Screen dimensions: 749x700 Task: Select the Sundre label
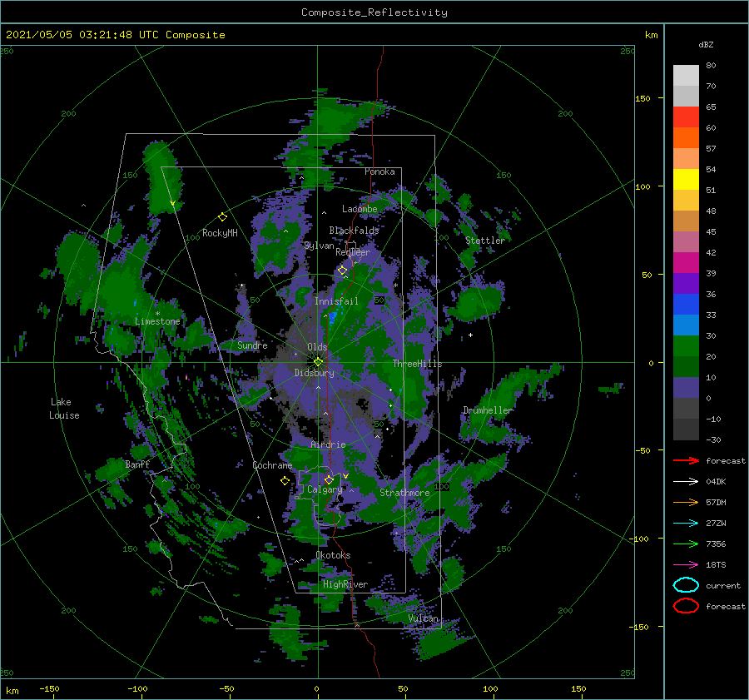(x=253, y=345)
